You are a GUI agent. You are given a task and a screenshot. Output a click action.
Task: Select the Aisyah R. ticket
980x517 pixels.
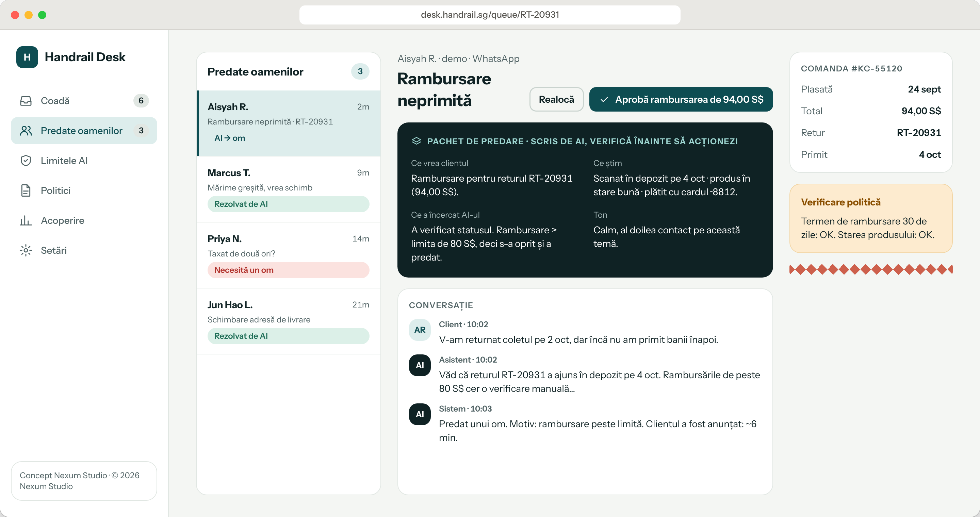coord(288,123)
